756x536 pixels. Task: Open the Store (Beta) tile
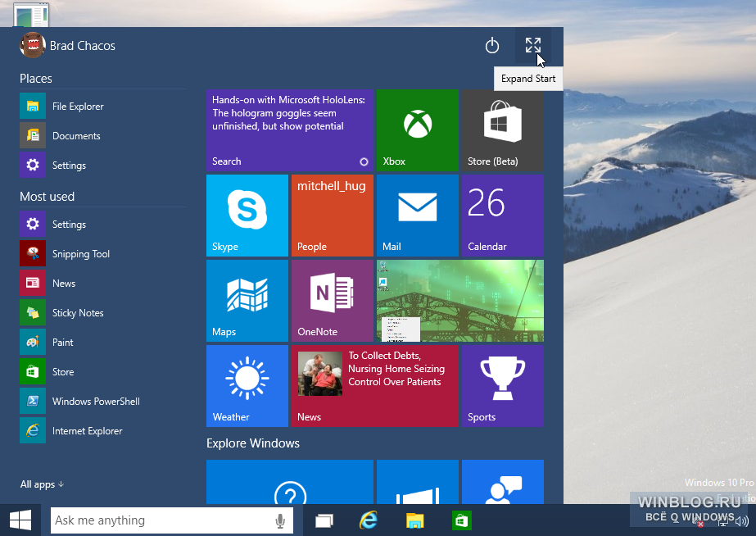click(503, 130)
